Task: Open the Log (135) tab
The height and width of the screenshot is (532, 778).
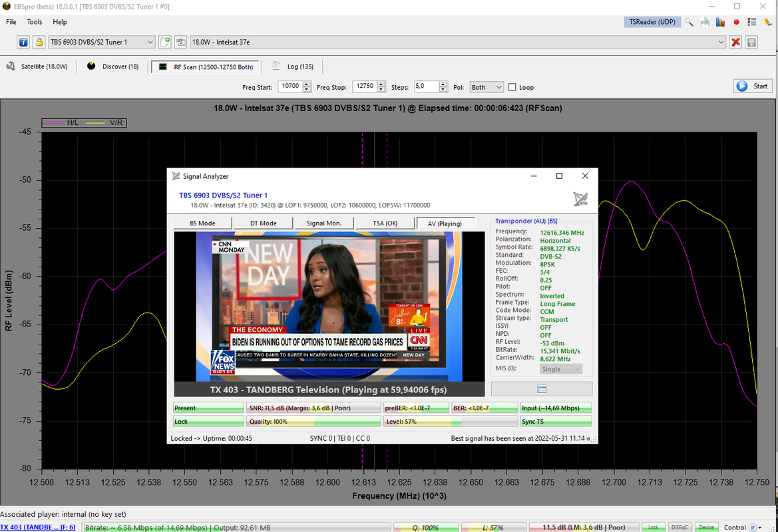Action: (293, 66)
